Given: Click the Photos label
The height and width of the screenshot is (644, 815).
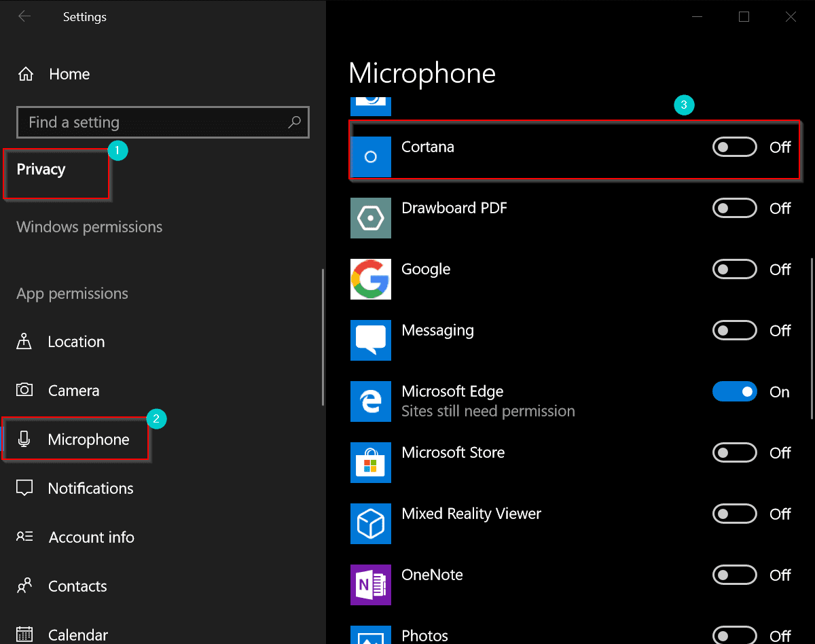Looking at the screenshot, I should point(424,636).
